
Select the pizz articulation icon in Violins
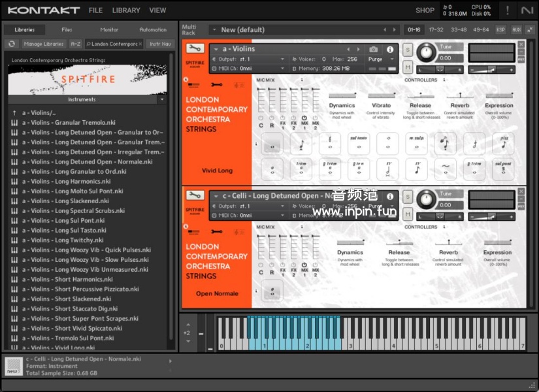click(503, 144)
